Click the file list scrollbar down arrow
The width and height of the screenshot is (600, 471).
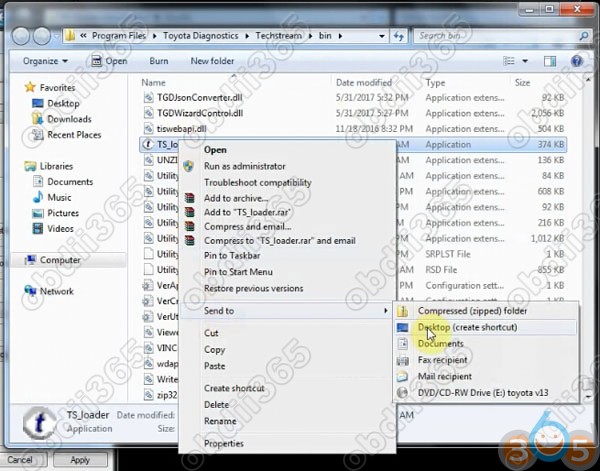[589, 397]
